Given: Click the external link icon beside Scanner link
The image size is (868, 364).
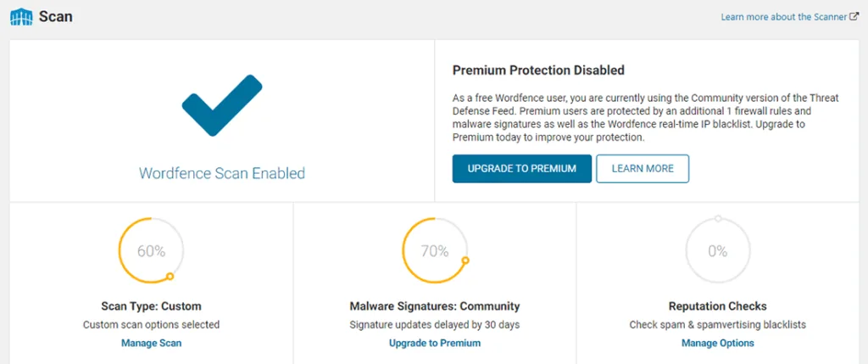Looking at the screenshot, I should pos(854,16).
